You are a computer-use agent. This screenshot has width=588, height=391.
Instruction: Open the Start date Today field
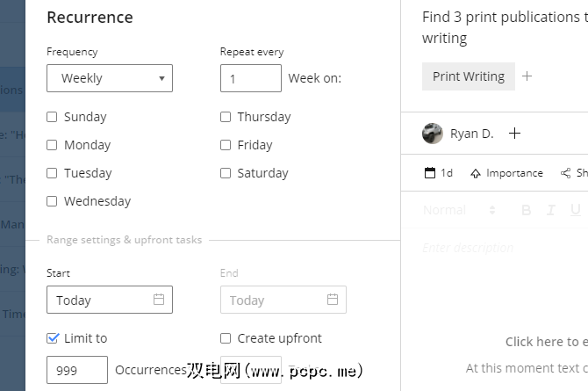point(98,300)
